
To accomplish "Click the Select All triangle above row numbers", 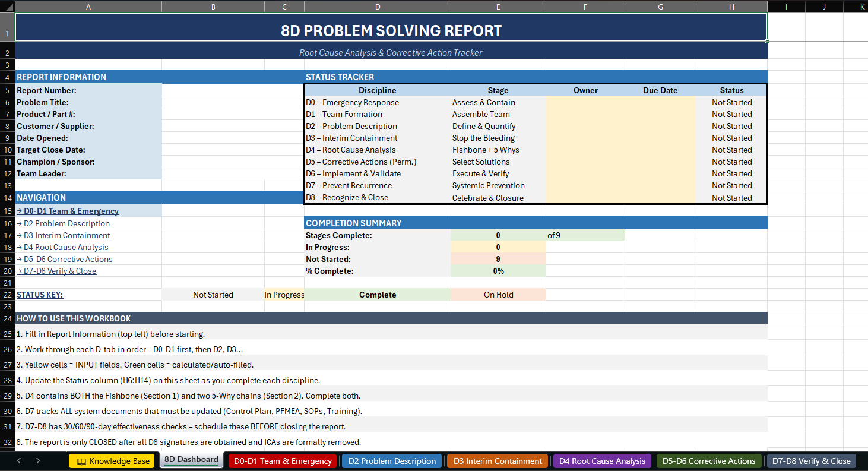I will coord(6,7).
